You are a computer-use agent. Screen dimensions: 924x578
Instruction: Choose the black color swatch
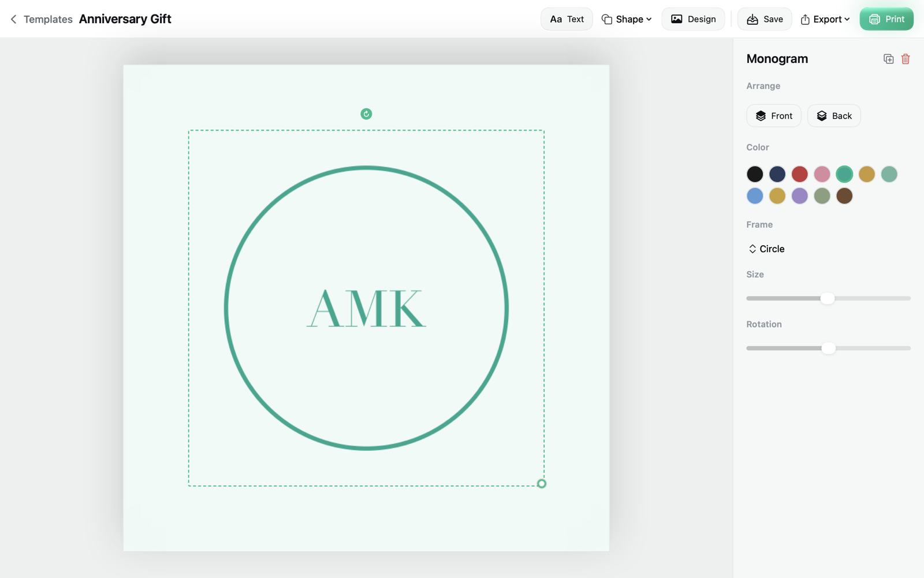(755, 174)
